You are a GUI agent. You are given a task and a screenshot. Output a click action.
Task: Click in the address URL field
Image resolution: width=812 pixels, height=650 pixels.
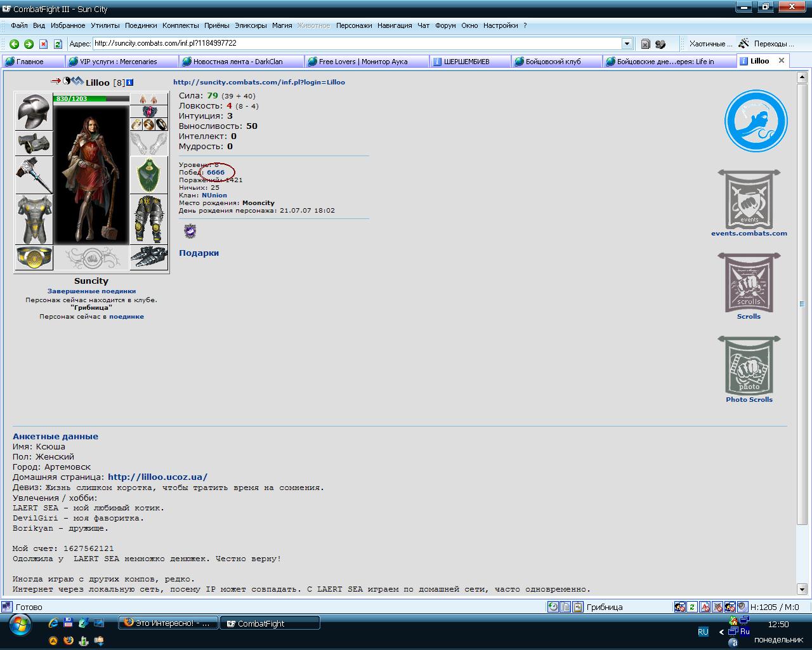tap(357, 43)
